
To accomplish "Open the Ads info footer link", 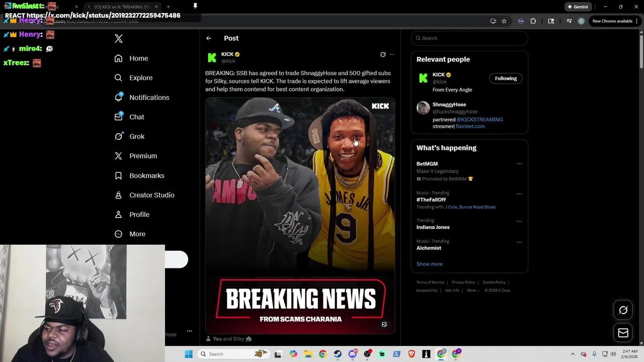I will click(x=452, y=291).
